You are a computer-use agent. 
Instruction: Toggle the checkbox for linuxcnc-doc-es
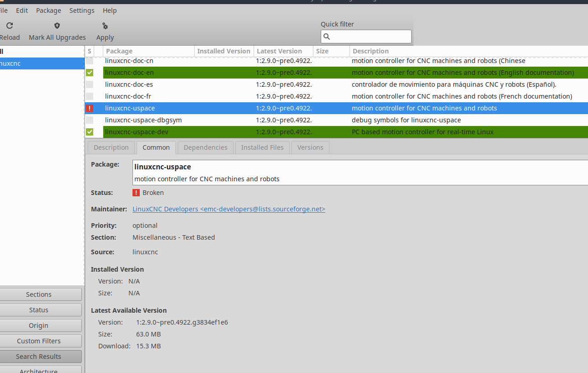tap(90, 84)
